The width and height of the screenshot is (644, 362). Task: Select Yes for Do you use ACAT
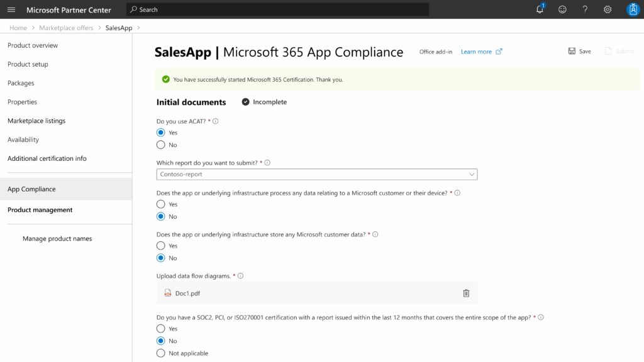pyautogui.click(x=160, y=132)
